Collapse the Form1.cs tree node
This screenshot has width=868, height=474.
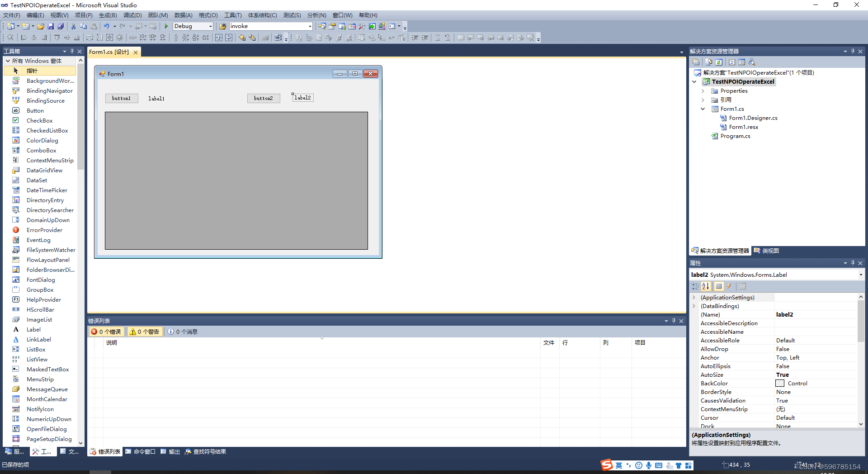pos(703,109)
